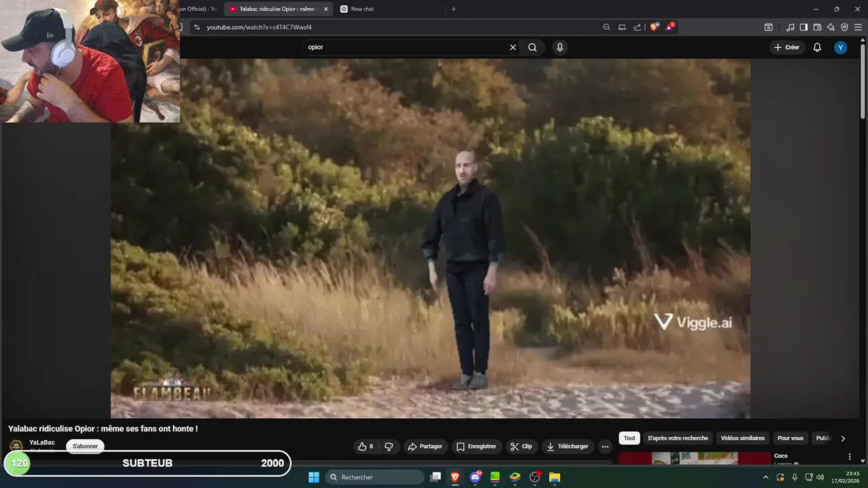Open the YouTube account avatar menu
Image resolution: width=868 pixels, height=488 pixels.
coord(841,47)
